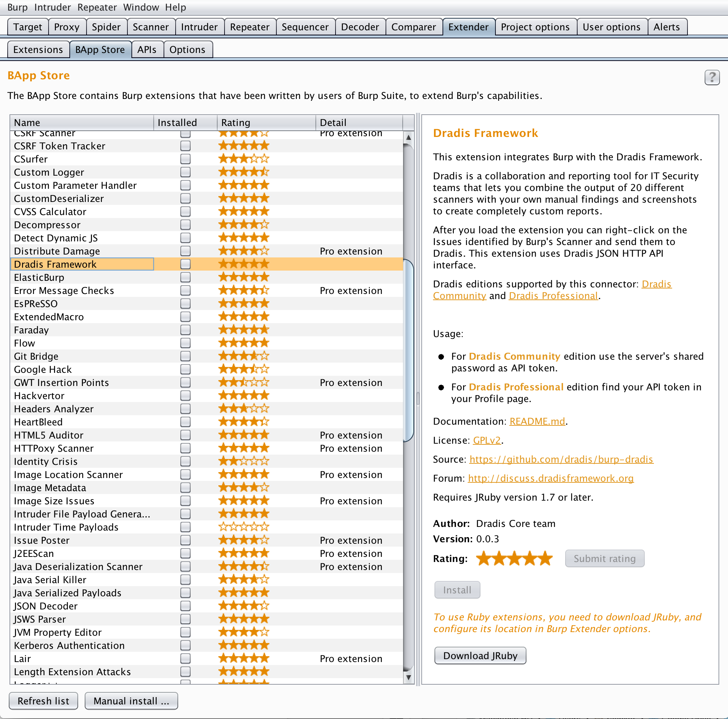Switch to the Proxy tab
This screenshot has width=728, height=719.
pyautogui.click(x=67, y=27)
